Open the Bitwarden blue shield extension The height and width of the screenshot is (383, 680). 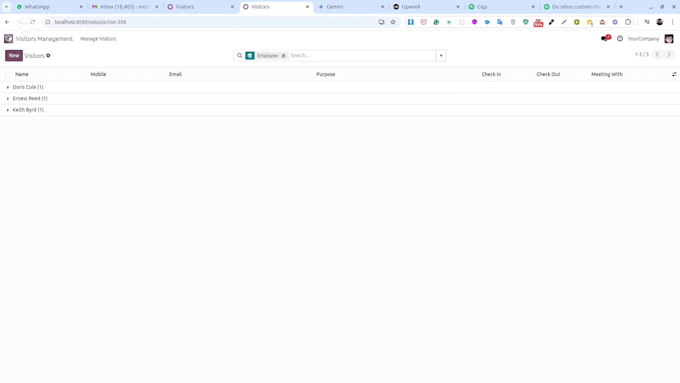[411, 22]
